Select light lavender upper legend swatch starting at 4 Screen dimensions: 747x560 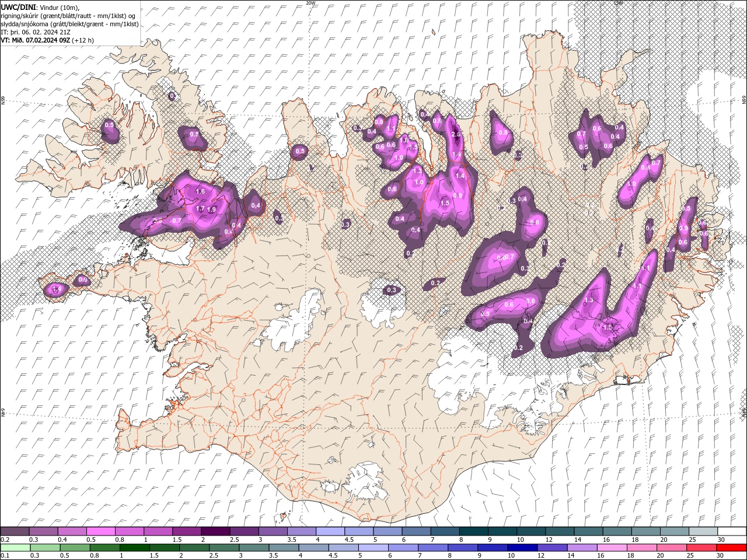[330, 531]
